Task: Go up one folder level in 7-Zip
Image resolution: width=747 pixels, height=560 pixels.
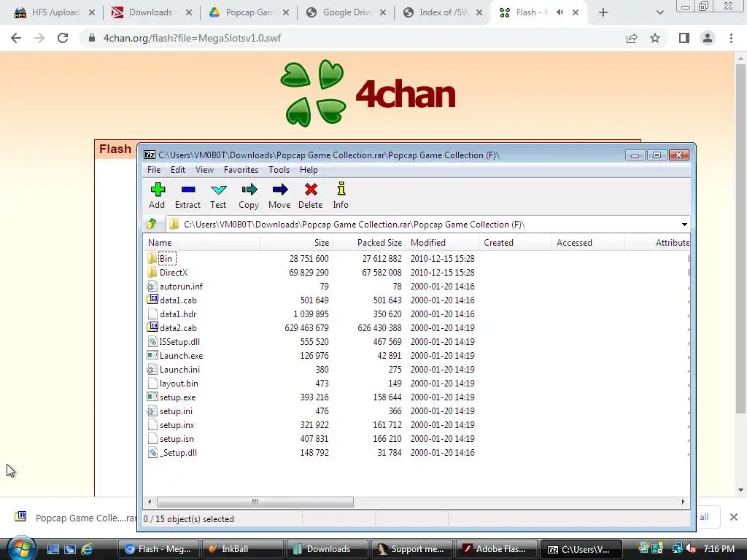Action: pyautogui.click(x=152, y=224)
